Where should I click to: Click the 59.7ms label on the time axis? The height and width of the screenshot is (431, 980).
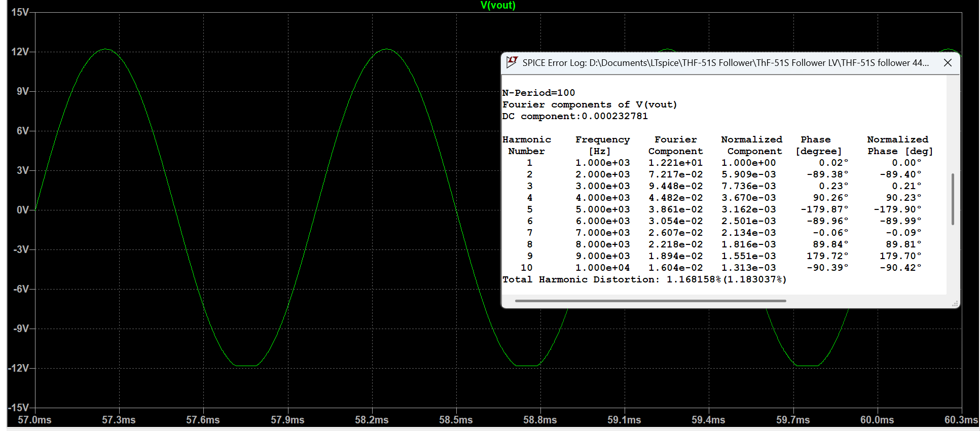(793, 420)
